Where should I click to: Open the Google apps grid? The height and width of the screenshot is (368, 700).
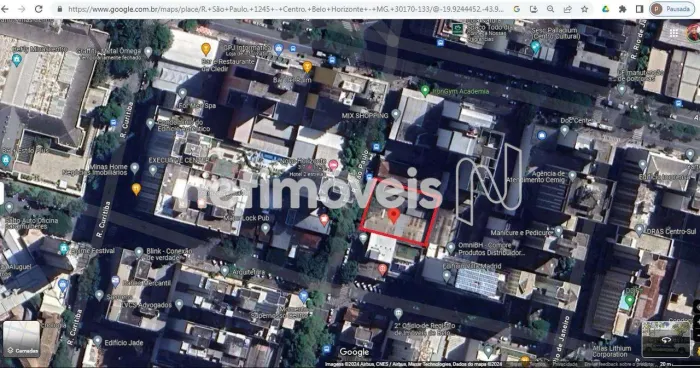(674, 33)
